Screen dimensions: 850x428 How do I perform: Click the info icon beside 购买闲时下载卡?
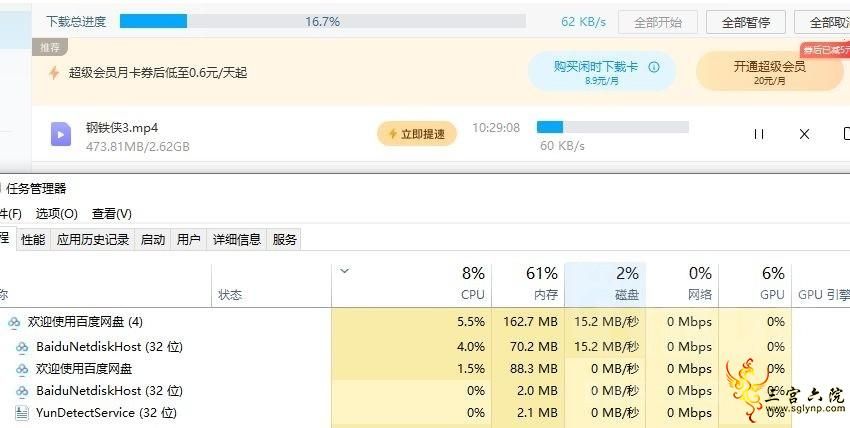pyautogui.click(x=654, y=67)
